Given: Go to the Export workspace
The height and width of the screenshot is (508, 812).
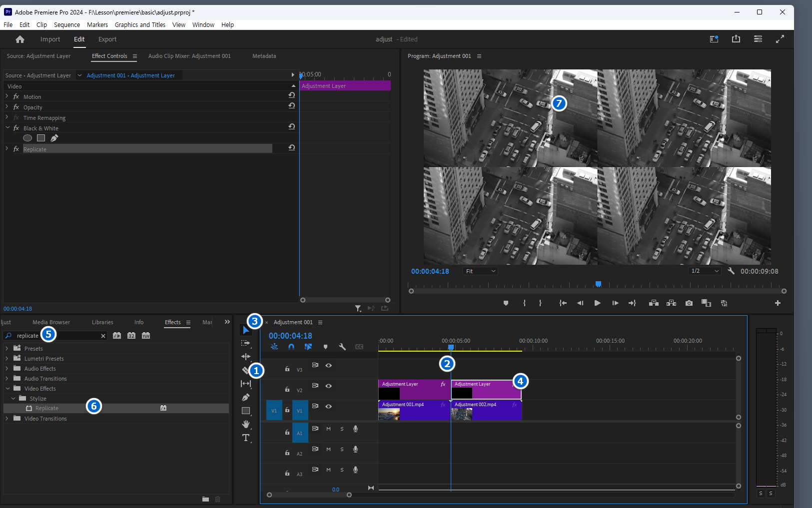Looking at the screenshot, I should click(x=107, y=39).
